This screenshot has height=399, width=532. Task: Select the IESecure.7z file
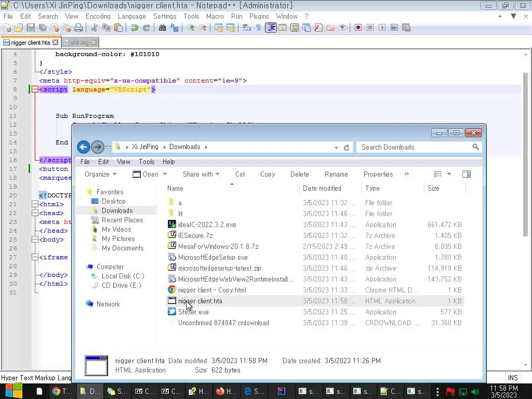coord(195,235)
